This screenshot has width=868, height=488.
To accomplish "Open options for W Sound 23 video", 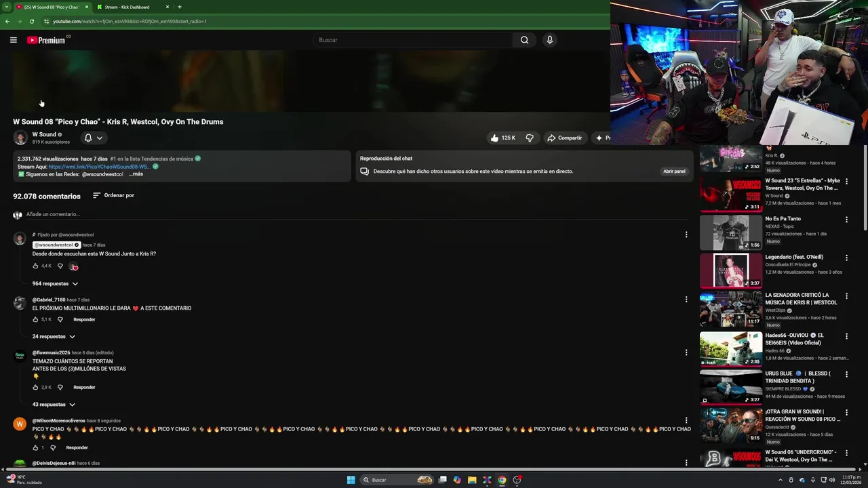I will (846, 181).
